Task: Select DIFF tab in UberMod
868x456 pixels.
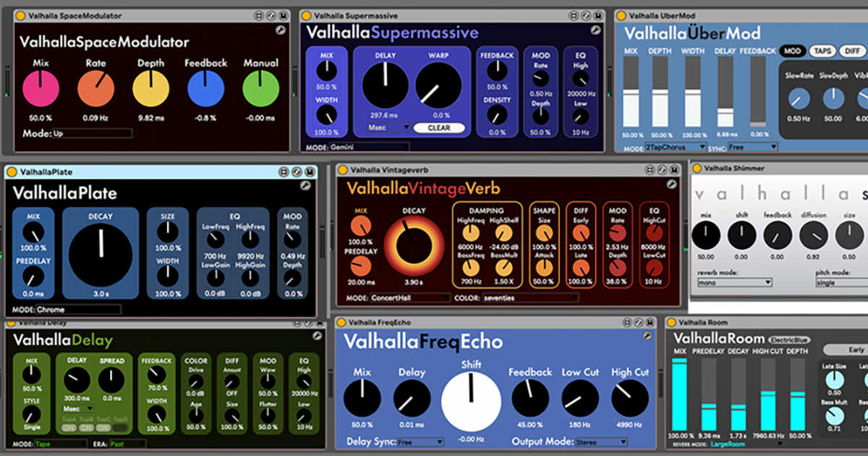Action: click(x=854, y=51)
